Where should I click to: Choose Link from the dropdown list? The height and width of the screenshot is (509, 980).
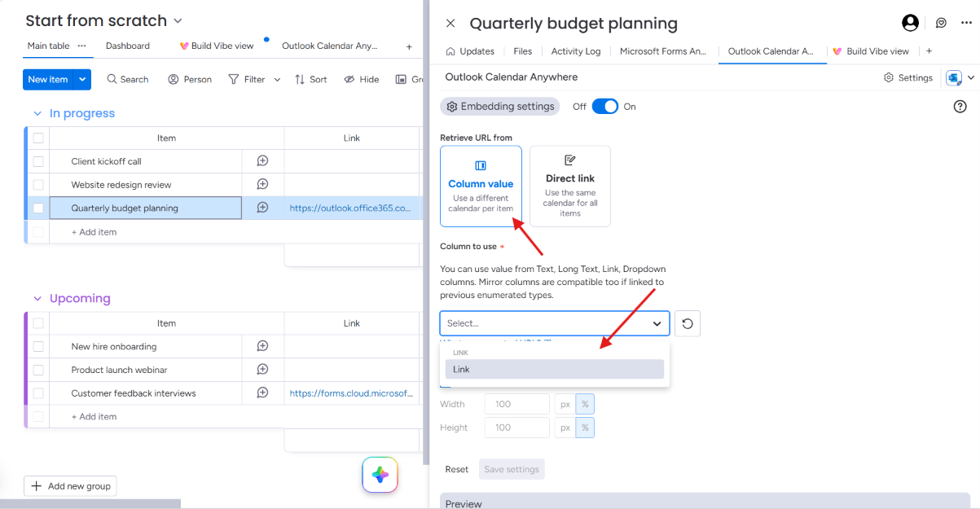click(x=555, y=369)
